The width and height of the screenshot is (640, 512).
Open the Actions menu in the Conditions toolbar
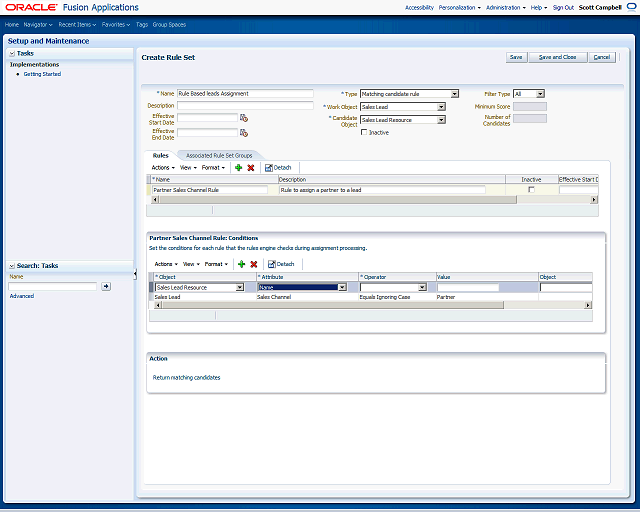pyautogui.click(x=166, y=264)
